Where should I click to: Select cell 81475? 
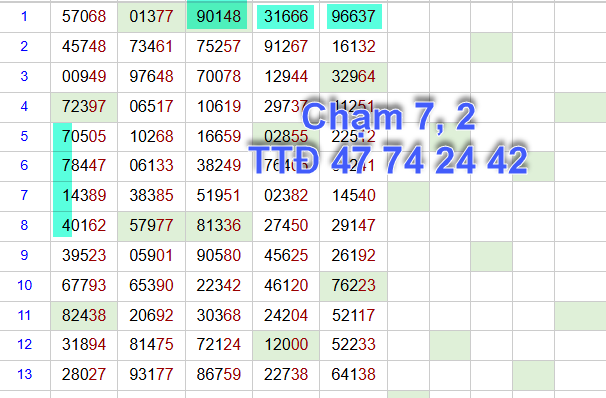click(152, 345)
